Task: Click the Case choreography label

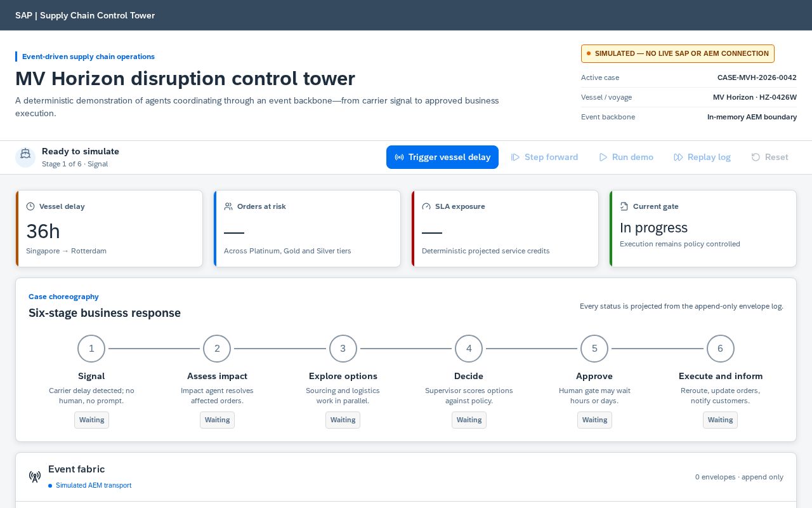Action: point(63,297)
